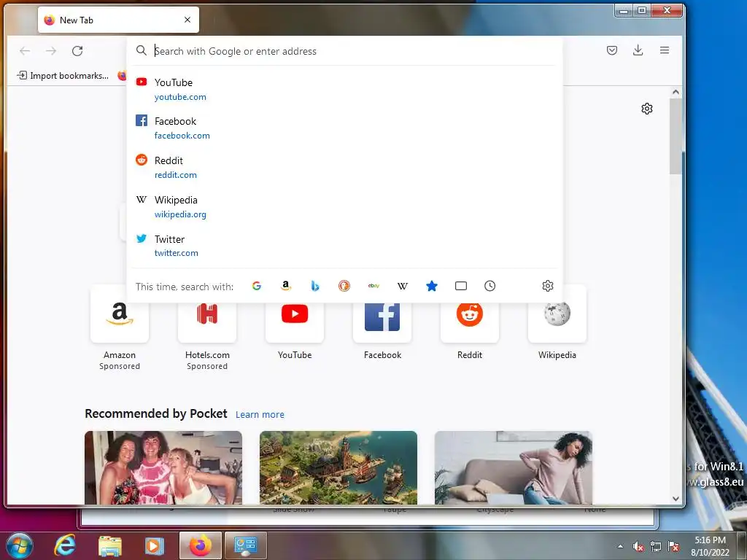Click the forward navigation arrow
The image size is (747, 560).
pos(51,51)
